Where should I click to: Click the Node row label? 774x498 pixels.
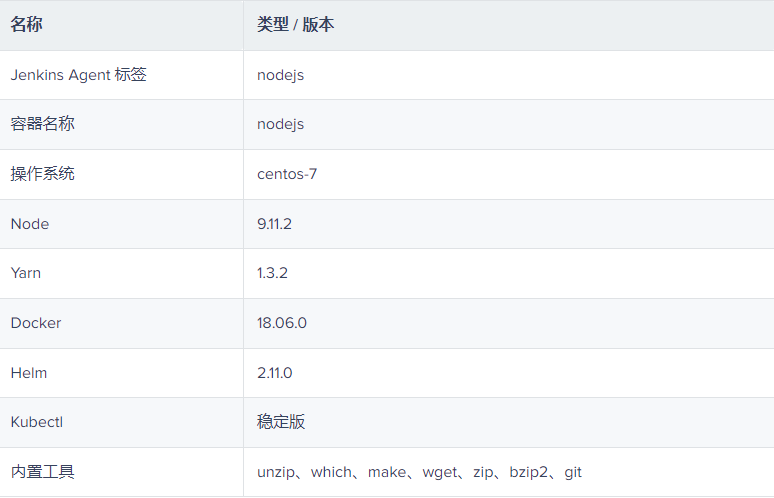pyautogui.click(x=30, y=224)
